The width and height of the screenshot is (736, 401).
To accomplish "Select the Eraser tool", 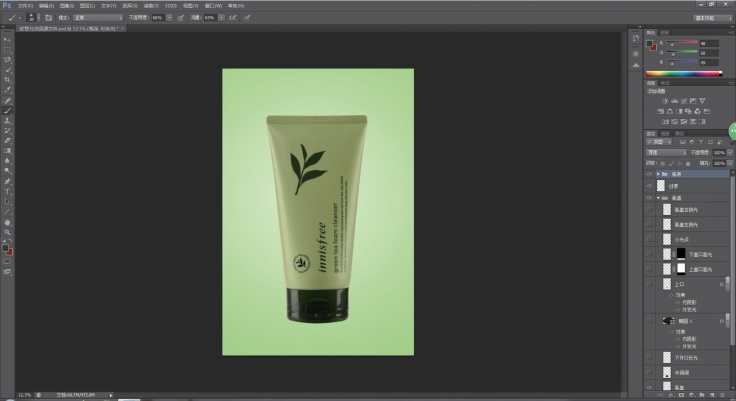I will (x=8, y=141).
